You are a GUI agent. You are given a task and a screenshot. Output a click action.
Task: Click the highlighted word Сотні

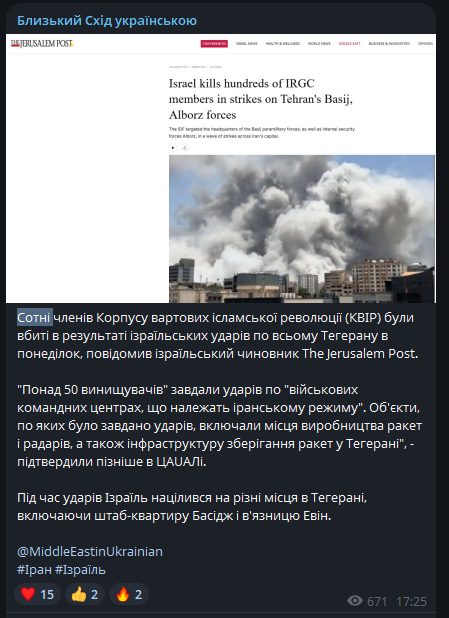pos(35,317)
